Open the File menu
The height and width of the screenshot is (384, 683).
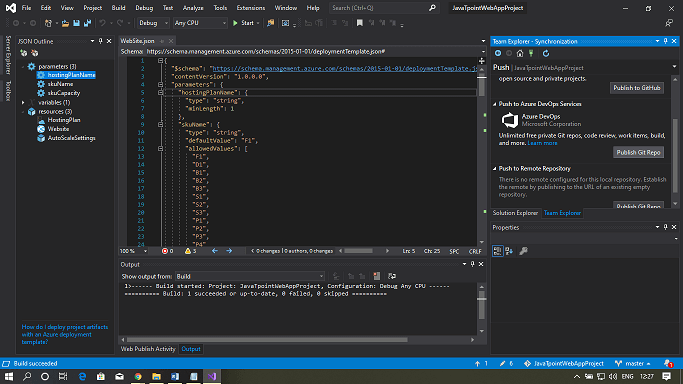pos(26,8)
